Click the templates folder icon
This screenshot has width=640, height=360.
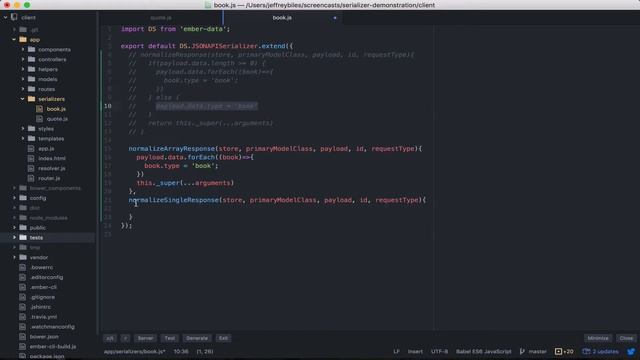(x=31, y=138)
